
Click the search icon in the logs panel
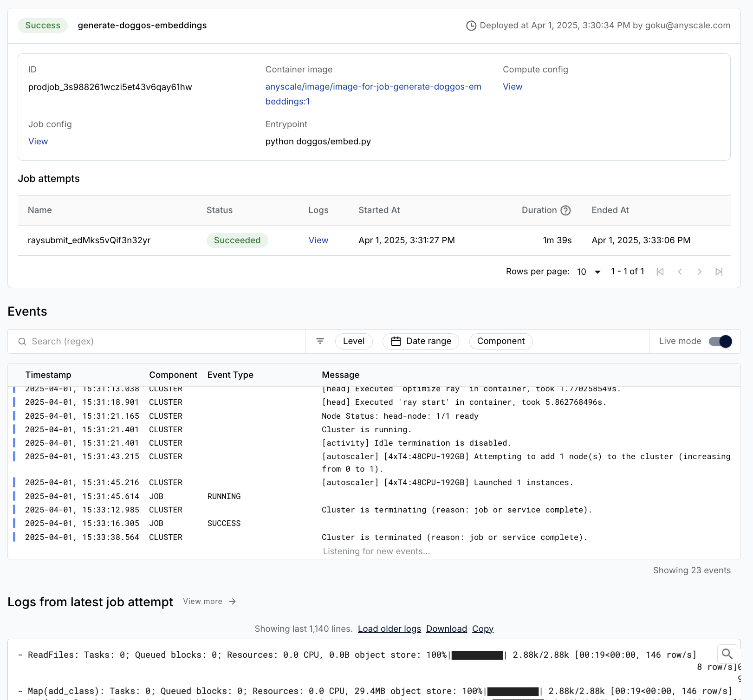(727, 654)
